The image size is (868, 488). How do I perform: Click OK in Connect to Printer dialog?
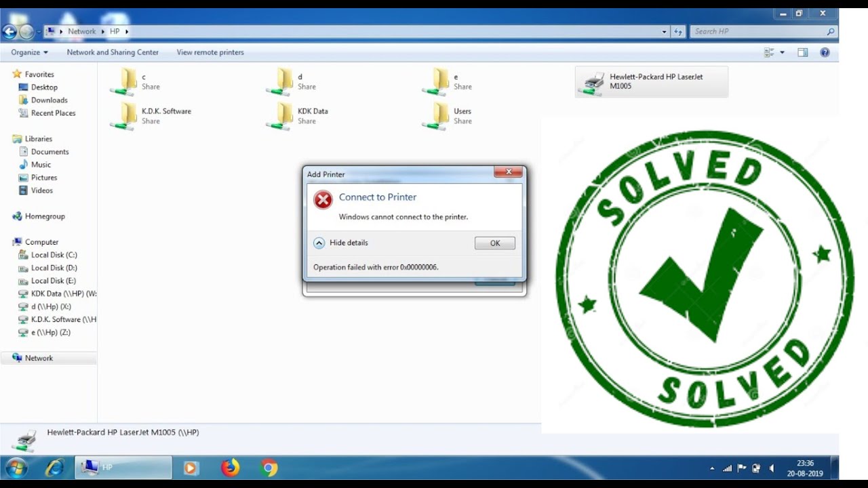tap(495, 243)
